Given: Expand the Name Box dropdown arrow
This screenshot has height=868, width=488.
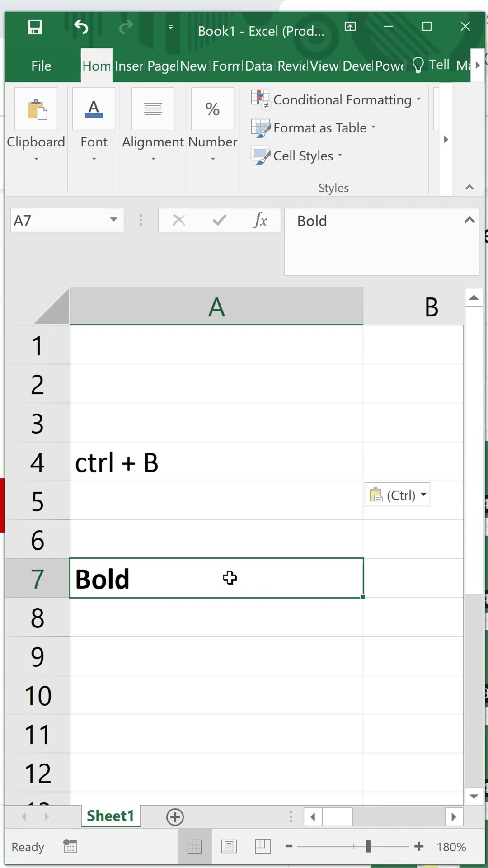Looking at the screenshot, I should pos(113,220).
